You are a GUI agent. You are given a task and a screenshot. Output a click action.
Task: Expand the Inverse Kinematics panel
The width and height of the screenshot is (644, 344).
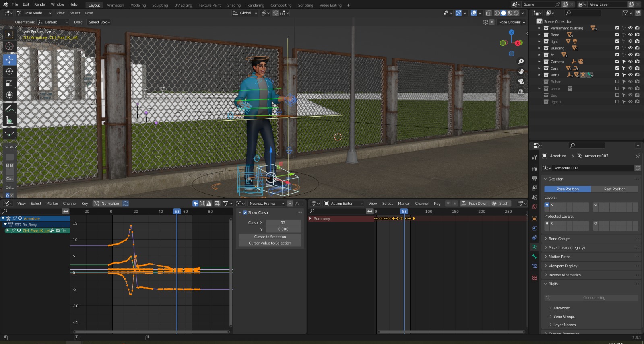click(x=564, y=275)
